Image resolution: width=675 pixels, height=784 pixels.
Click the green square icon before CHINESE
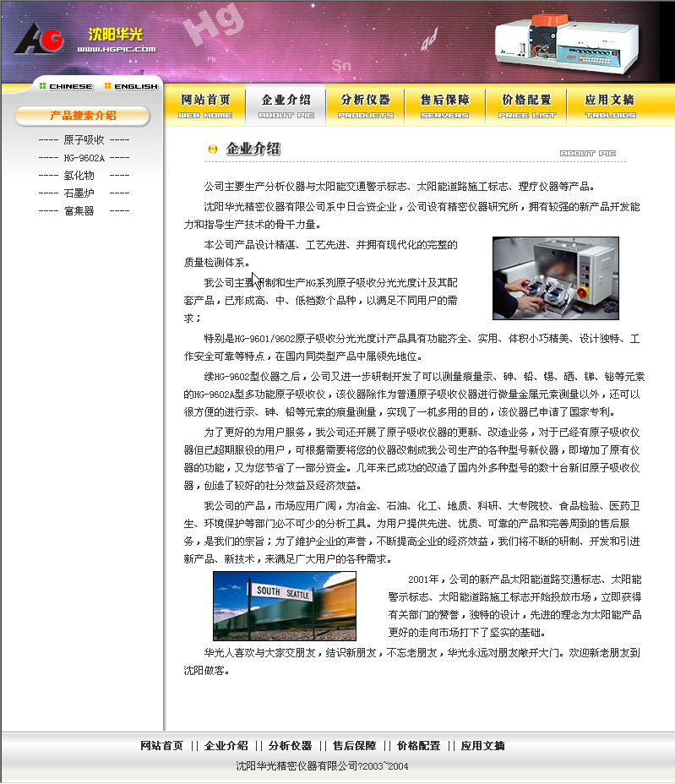[x=42, y=86]
